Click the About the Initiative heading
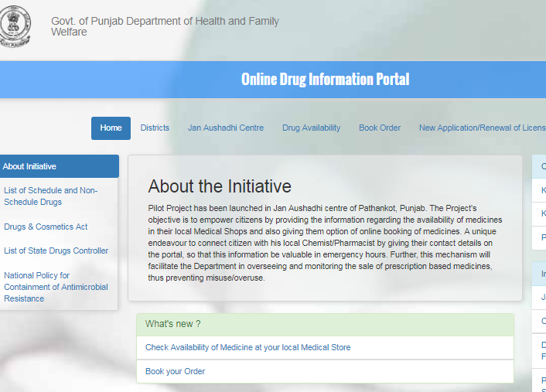Image resolution: width=546 pixels, height=392 pixels. 220,186
